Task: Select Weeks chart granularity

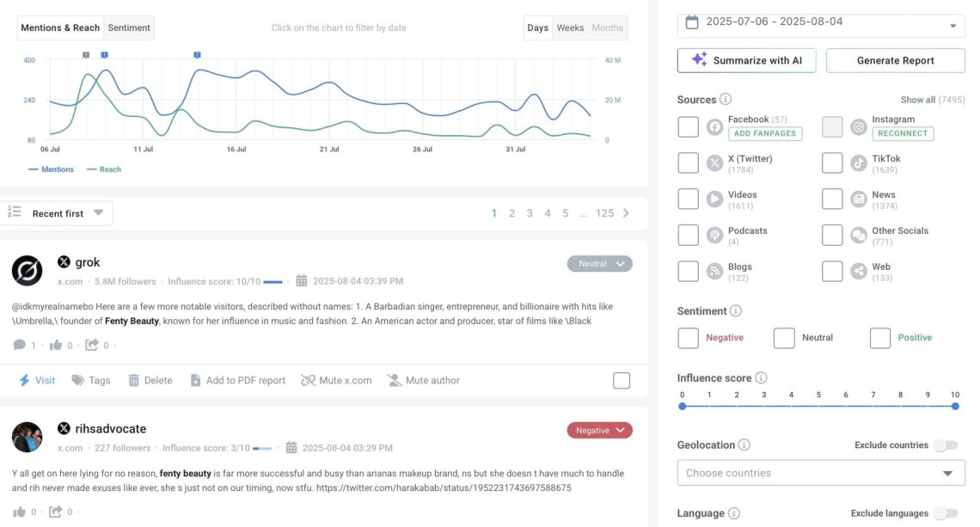Action: coord(570,28)
